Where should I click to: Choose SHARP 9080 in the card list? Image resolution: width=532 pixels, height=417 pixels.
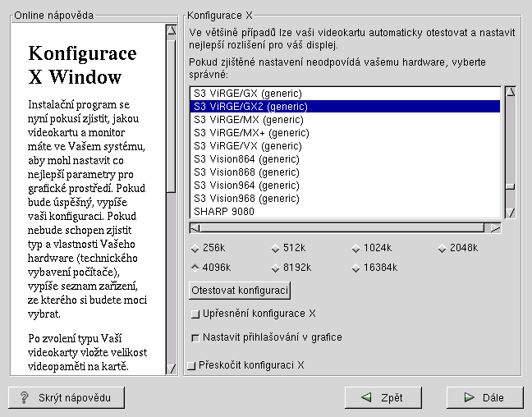point(224,211)
